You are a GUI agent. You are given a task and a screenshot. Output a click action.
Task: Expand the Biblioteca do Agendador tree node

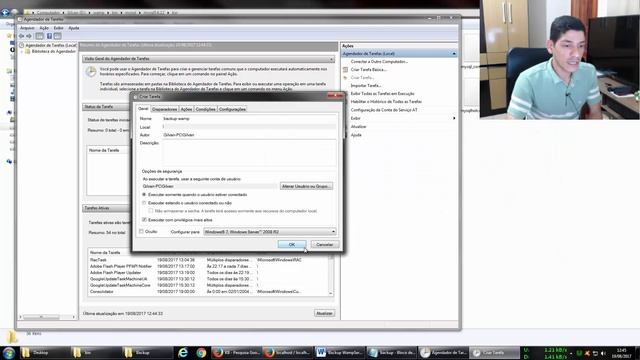(22, 52)
